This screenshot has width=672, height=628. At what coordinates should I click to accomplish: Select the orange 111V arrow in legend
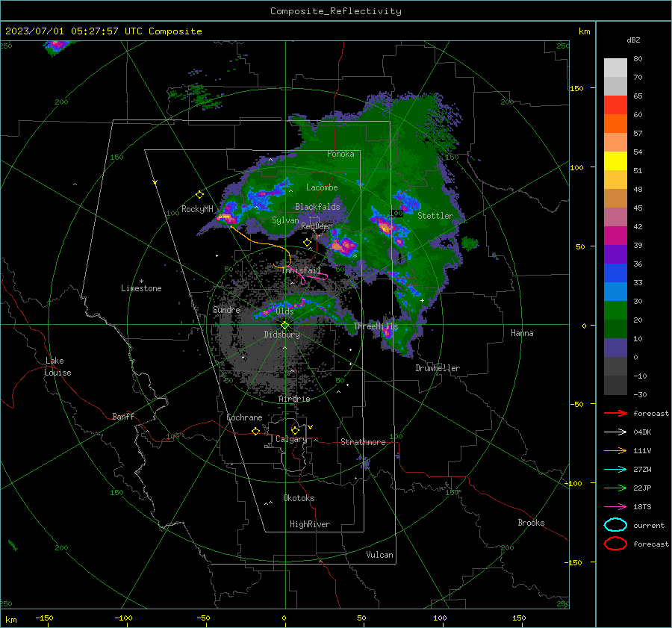click(x=615, y=450)
